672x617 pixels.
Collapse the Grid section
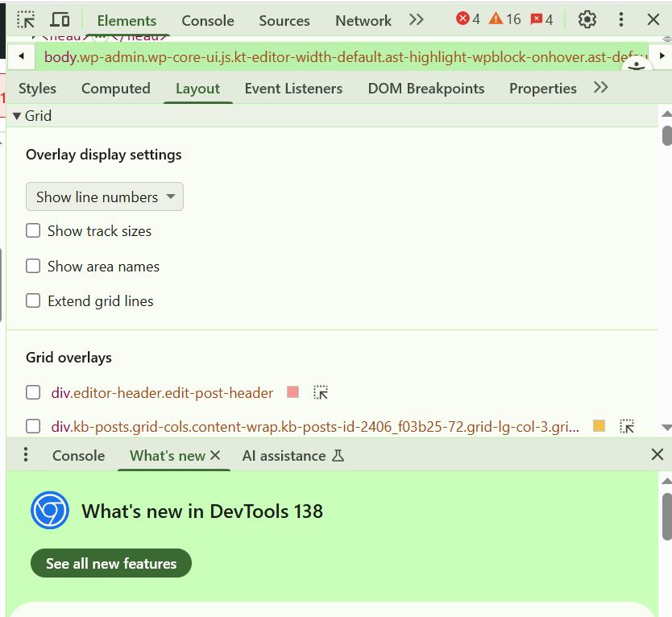[17, 115]
